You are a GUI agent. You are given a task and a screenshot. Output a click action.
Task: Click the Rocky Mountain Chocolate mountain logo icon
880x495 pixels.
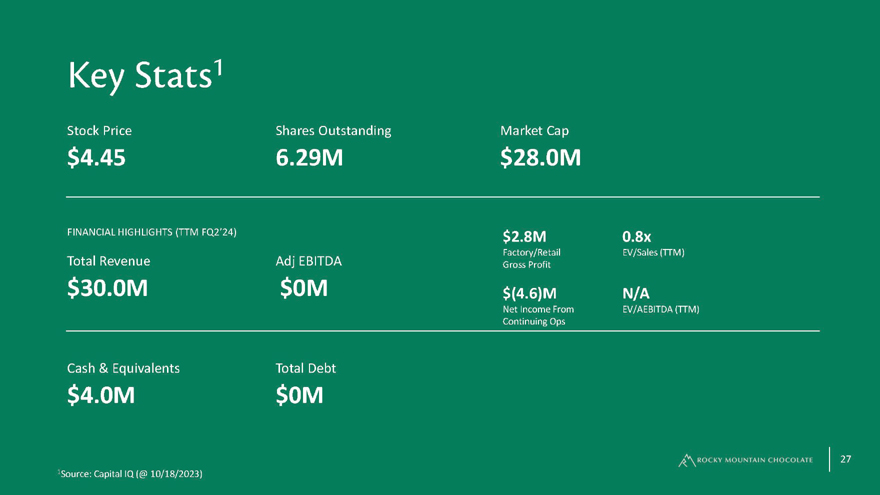point(686,460)
